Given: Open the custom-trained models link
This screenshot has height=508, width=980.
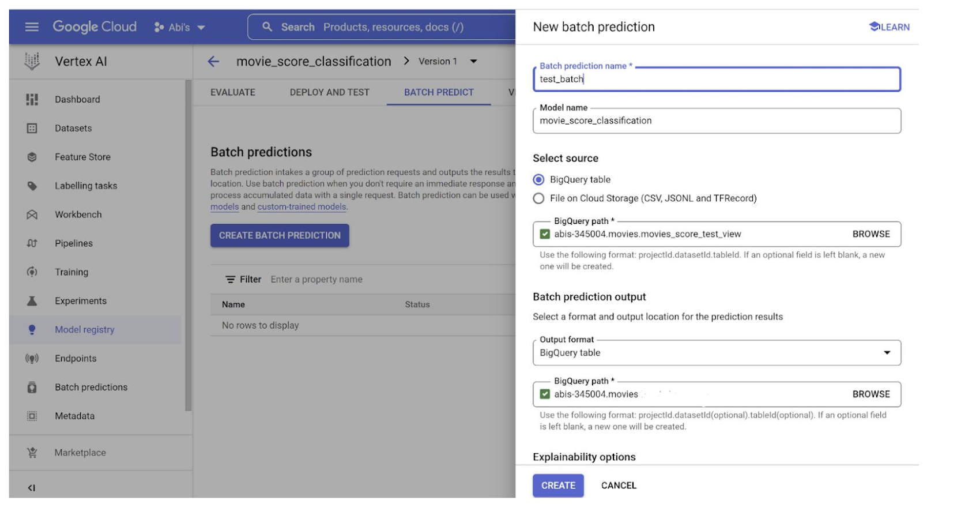Looking at the screenshot, I should click(301, 207).
